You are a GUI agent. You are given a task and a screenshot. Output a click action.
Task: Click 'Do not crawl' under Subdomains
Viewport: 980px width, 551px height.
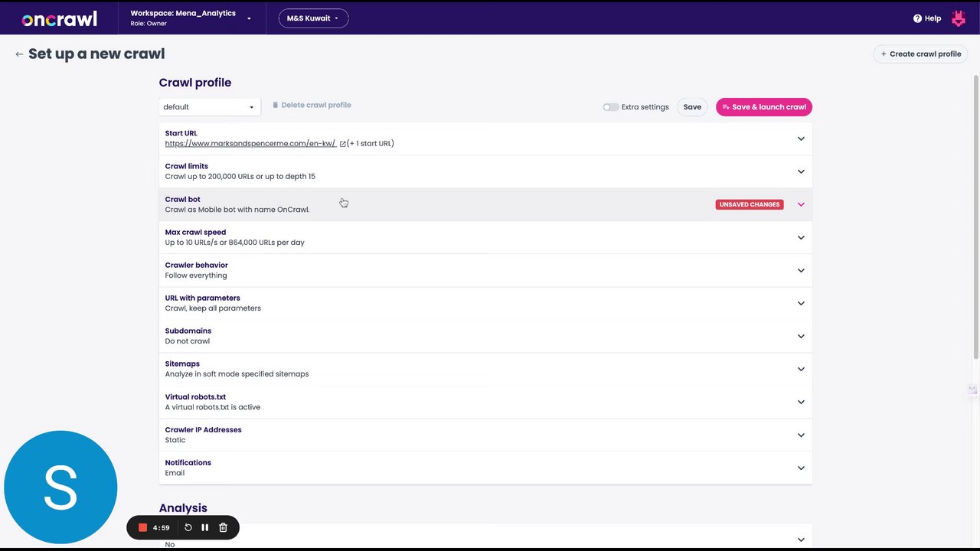[188, 341]
